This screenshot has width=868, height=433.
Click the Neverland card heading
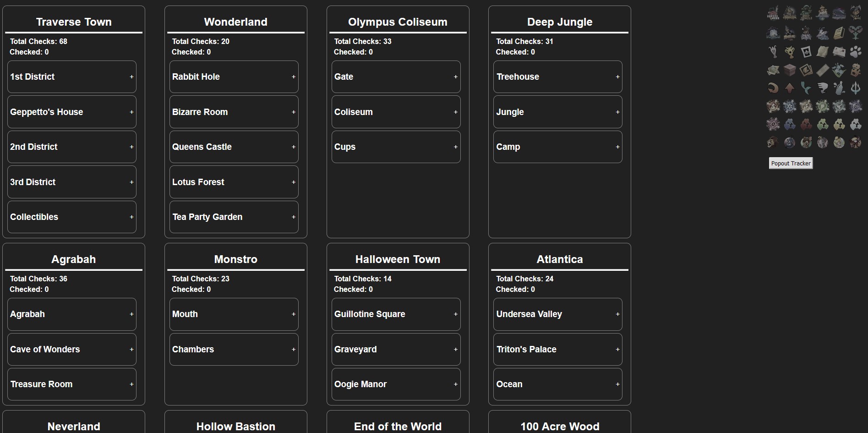[74, 427]
